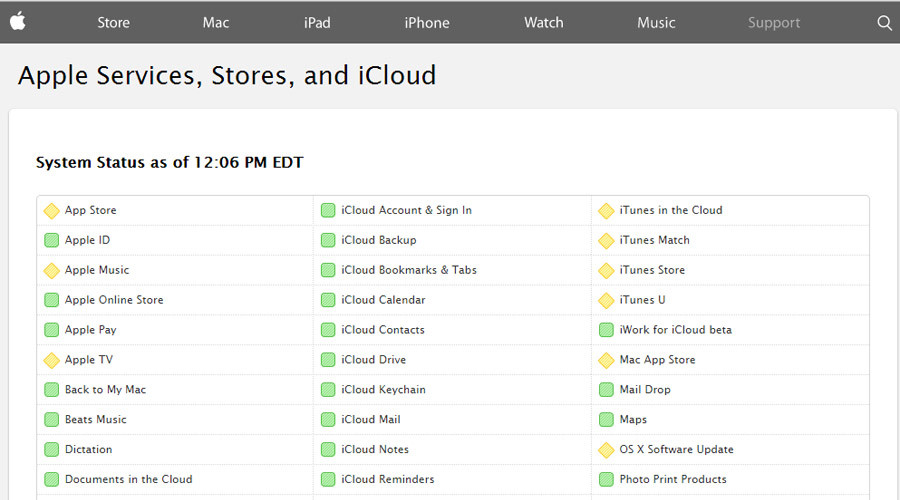Select the Dictation text
Viewport: 900px width, 500px height.
[88, 449]
